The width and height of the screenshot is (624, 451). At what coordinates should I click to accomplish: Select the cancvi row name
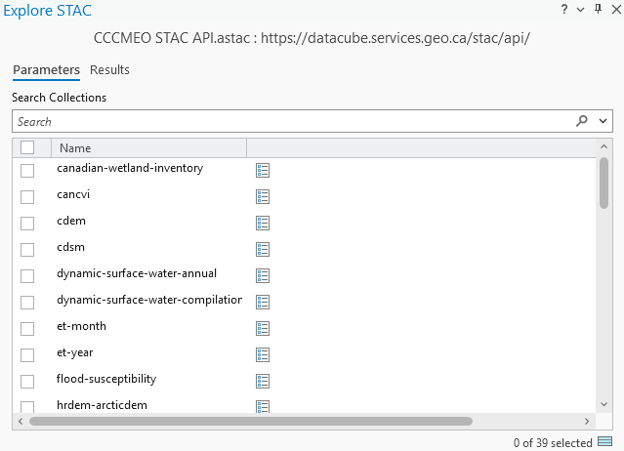[73, 194]
